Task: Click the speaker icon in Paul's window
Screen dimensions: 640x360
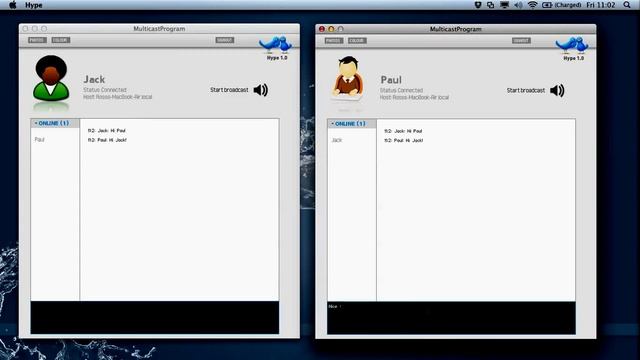Action: click(557, 90)
